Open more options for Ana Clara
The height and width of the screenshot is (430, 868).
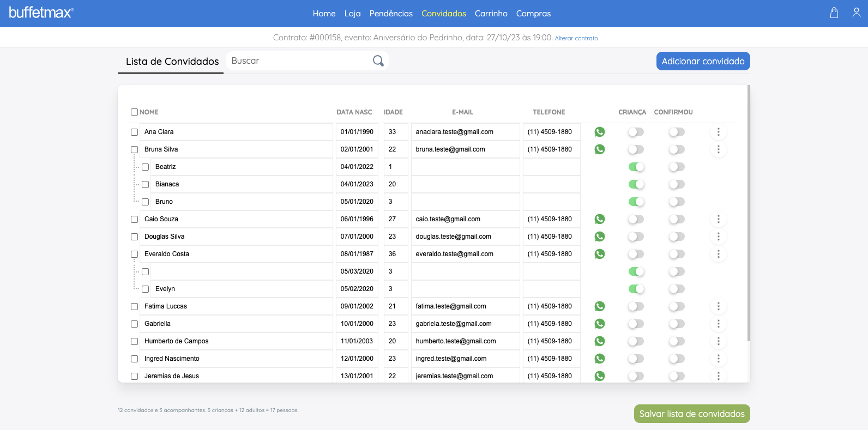point(719,132)
